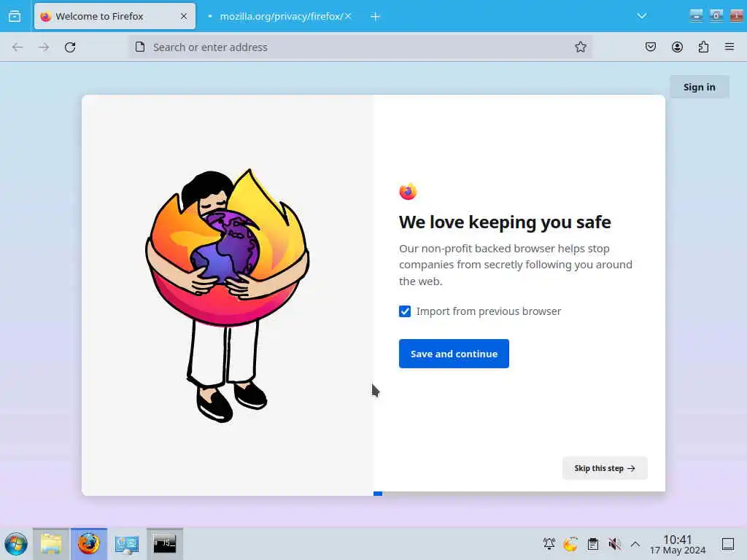This screenshot has height=560, width=747.
Task: Open the file manager from taskbar
Action: click(x=51, y=544)
